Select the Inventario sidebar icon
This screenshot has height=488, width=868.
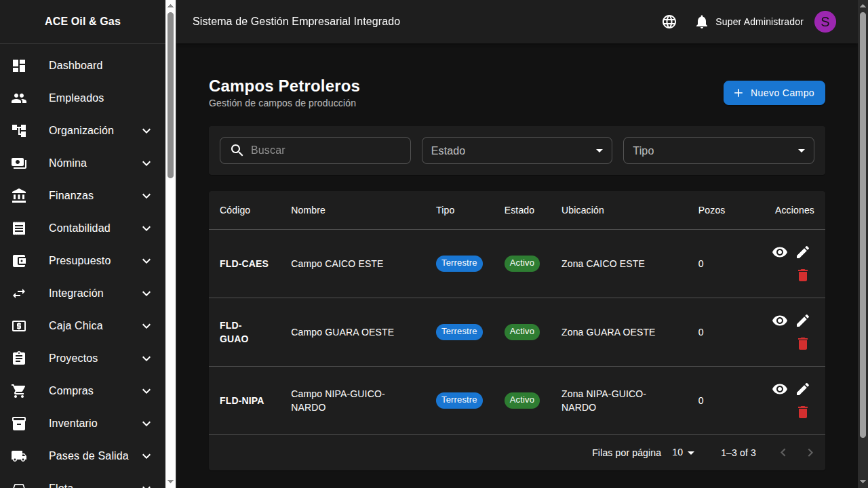19,423
